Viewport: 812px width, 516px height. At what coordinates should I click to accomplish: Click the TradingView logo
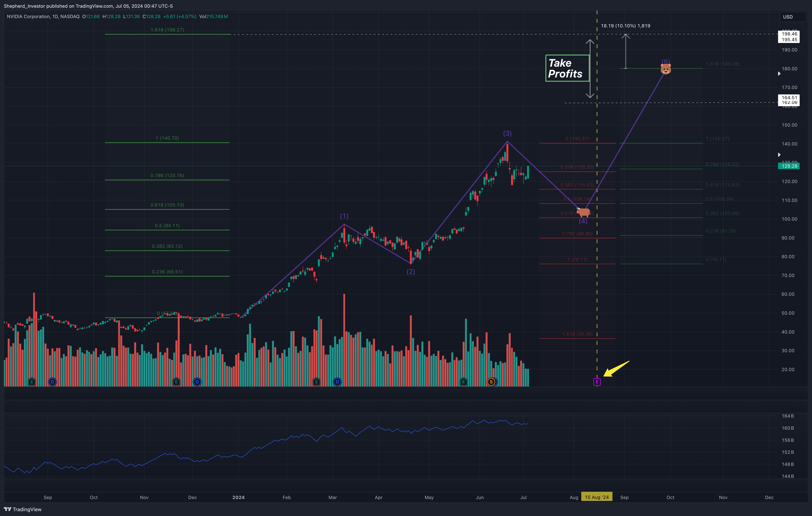(x=23, y=509)
